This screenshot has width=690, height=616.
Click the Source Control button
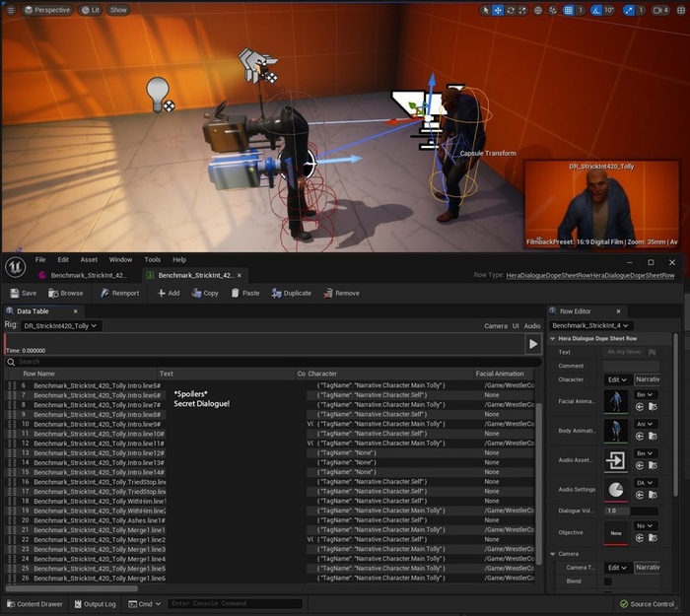pyautogui.click(x=647, y=604)
